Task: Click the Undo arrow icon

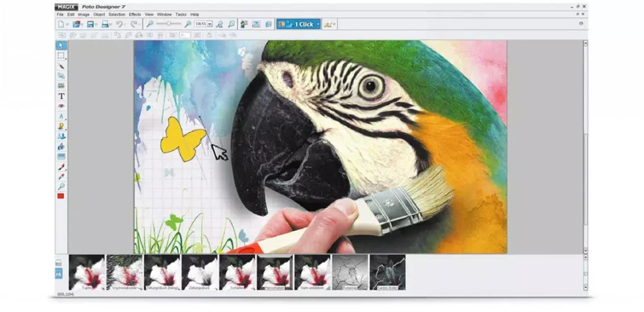Action: 119,25
